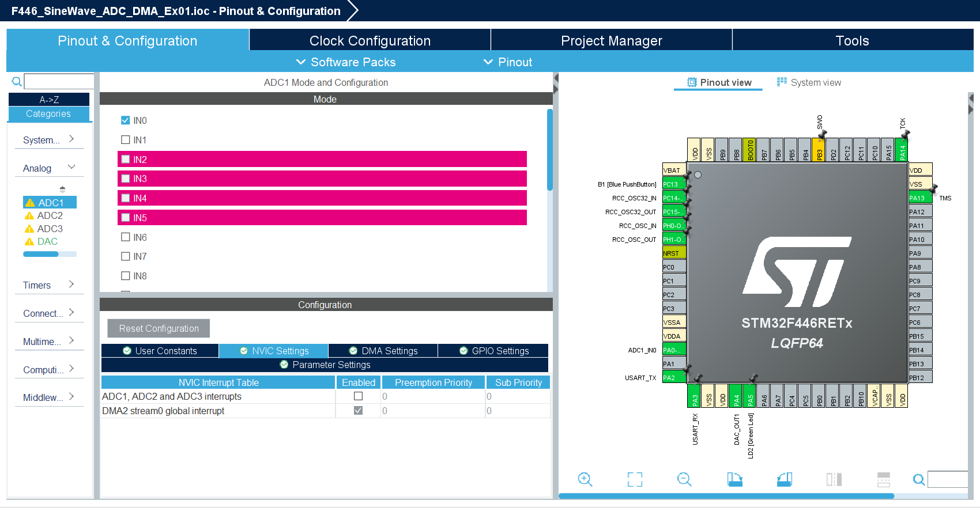This screenshot has height=508, width=980.
Task: Click the Mode list vertical scrollbar
Action: pos(550,150)
